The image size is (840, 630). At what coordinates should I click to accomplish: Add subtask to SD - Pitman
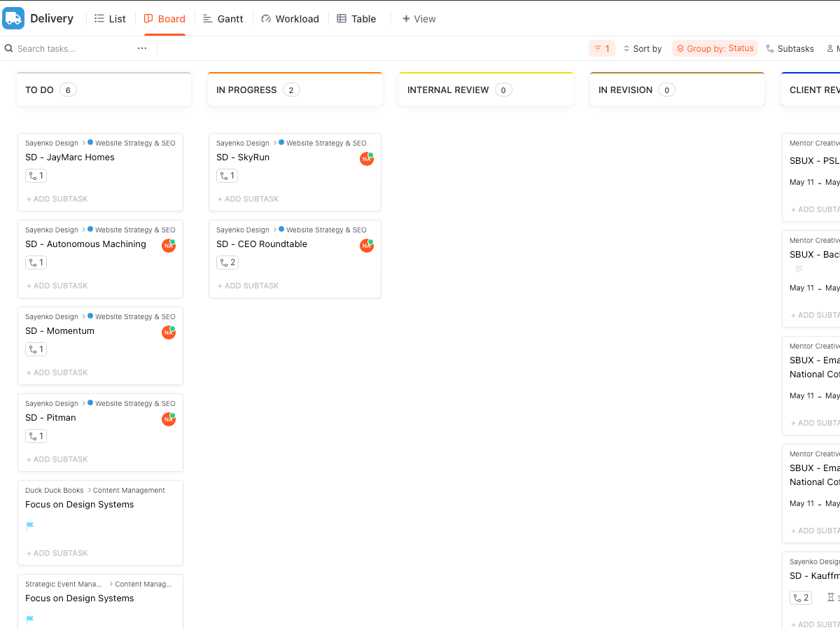click(57, 459)
